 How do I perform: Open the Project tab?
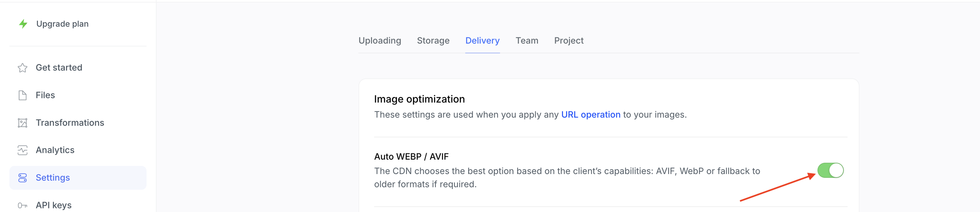click(x=568, y=41)
